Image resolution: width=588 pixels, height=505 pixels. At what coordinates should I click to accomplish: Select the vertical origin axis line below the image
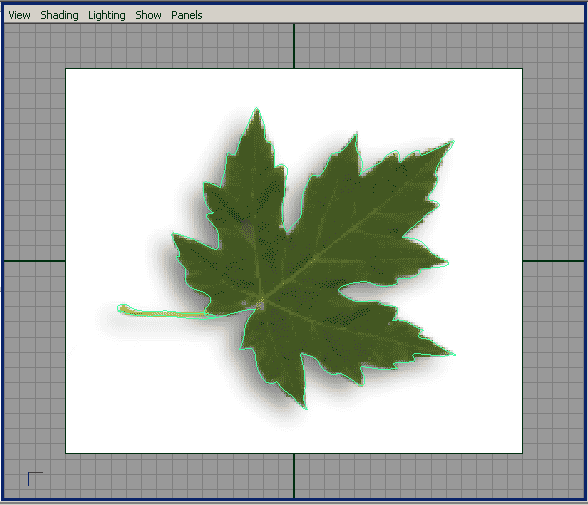point(294,476)
